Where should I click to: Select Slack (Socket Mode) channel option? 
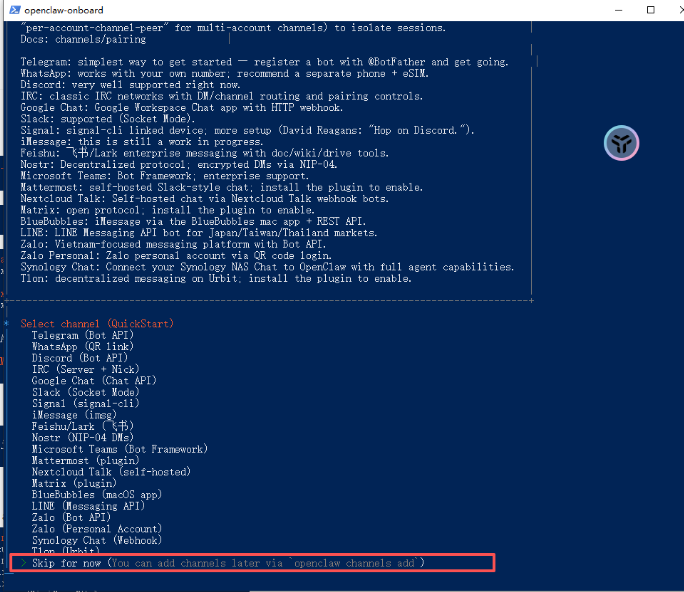(x=86, y=392)
